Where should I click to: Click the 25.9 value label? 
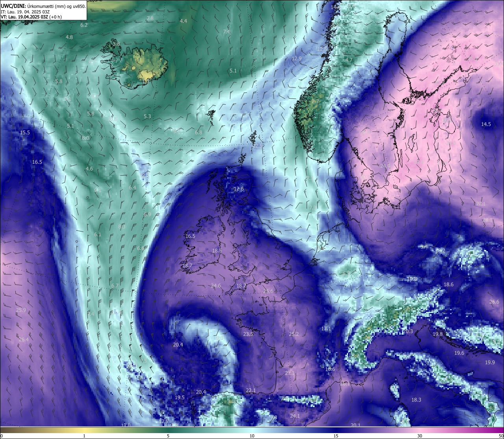(x=21, y=310)
